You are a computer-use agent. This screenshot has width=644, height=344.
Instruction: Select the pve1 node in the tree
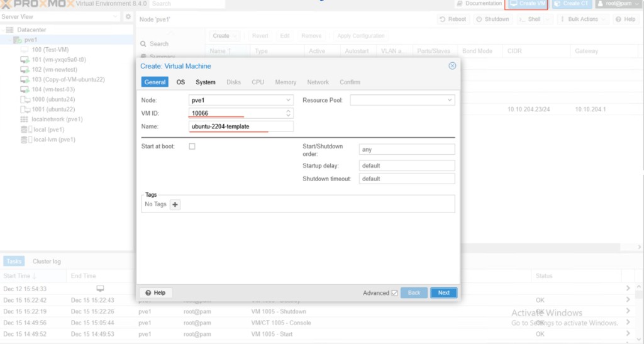pyautogui.click(x=30, y=40)
